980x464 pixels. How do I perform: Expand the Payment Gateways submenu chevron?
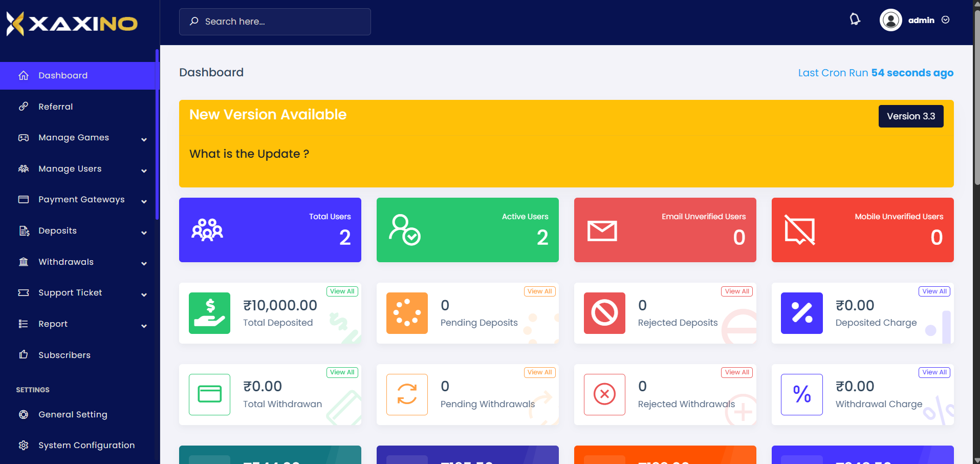tap(144, 201)
